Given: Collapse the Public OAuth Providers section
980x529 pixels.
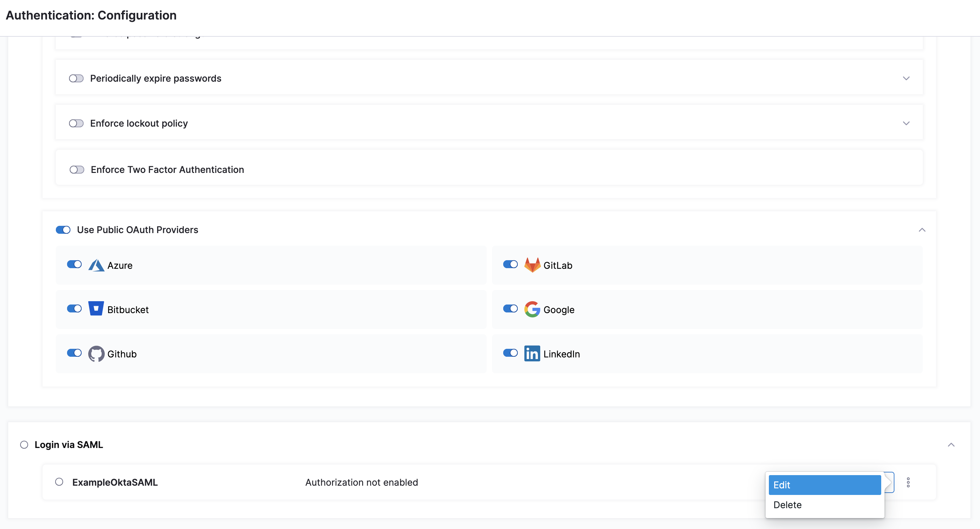Looking at the screenshot, I should click(922, 230).
